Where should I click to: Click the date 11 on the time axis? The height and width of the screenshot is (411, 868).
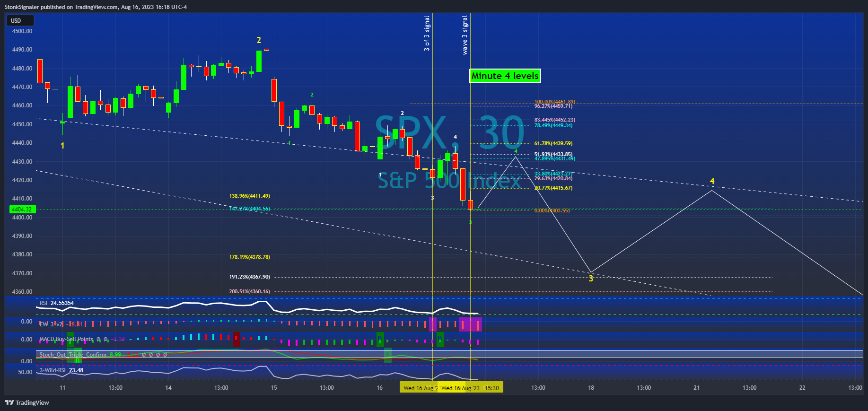[62, 388]
